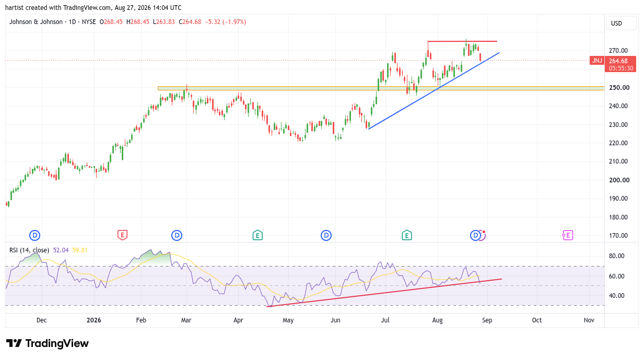This screenshot has width=644, height=359.
Task: Click the RSI moving average value 59.81
Action: tap(80, 250)
